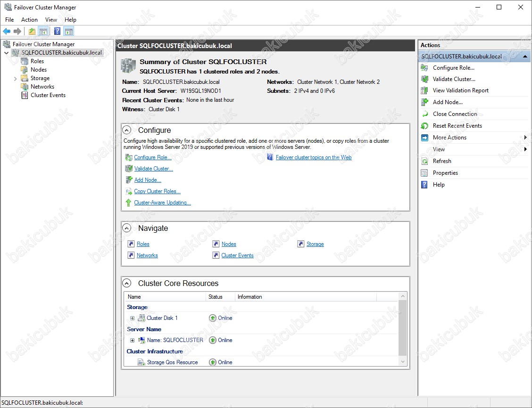The image size is (532, 408).
Task: Click the Properties icon in Actions pane
Action: (424, 173)
